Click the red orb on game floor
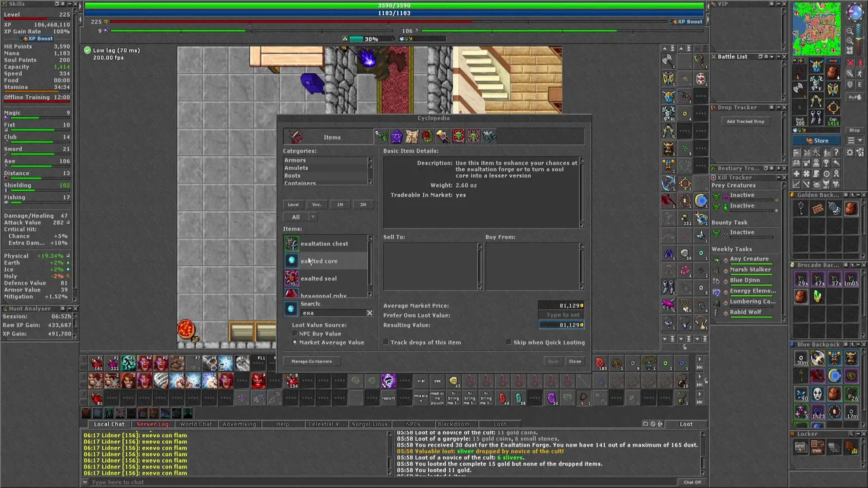The width and height of the screenshot is (868, 488). coord(186,329)
